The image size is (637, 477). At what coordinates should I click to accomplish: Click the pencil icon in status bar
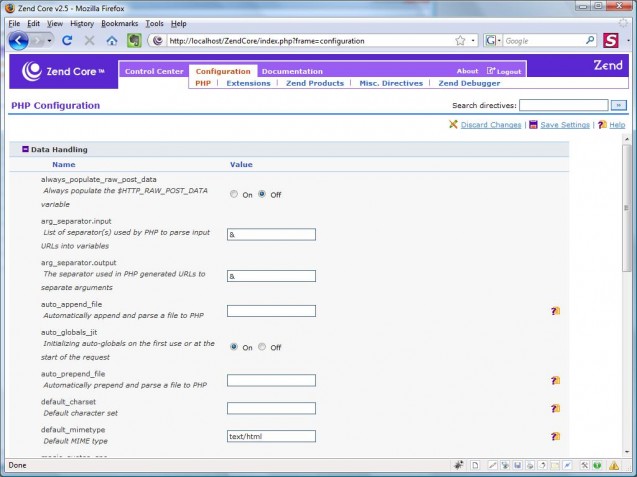pos(492,465)
